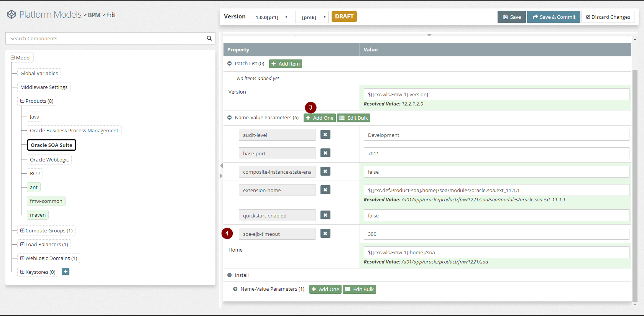Click the Search Components input field
Viewport: 644px width, 316px height.
tap(106, 38)
